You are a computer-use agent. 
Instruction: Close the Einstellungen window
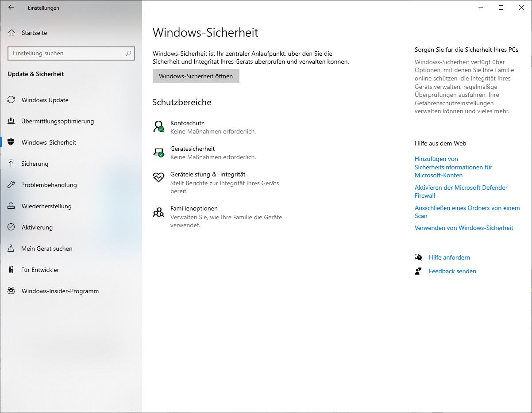tap(521, 8)
